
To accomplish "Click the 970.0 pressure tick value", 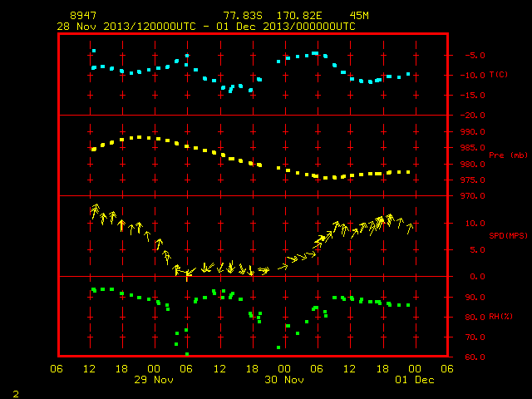I will [472, 196].
